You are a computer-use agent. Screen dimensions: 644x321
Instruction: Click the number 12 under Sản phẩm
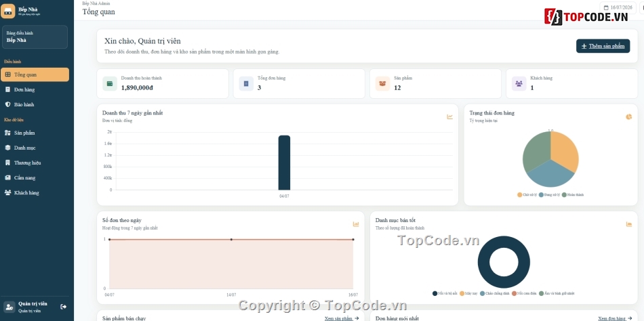coord(397,87)
